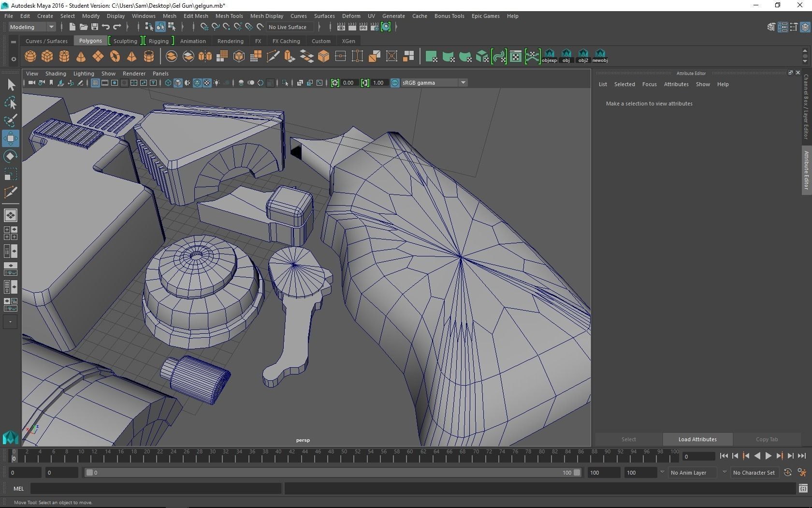
Task: Run the newobj custom shelf script
Action: (x=600, y=56)
